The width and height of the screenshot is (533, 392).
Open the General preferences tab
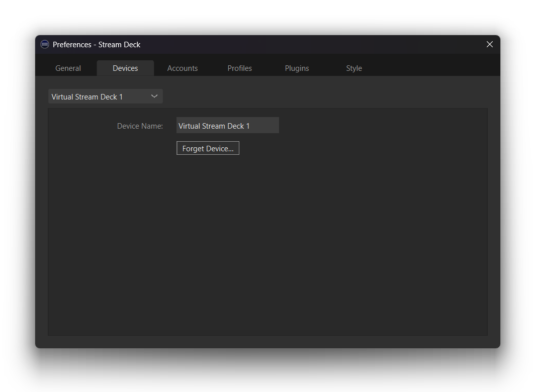point(68,68)
